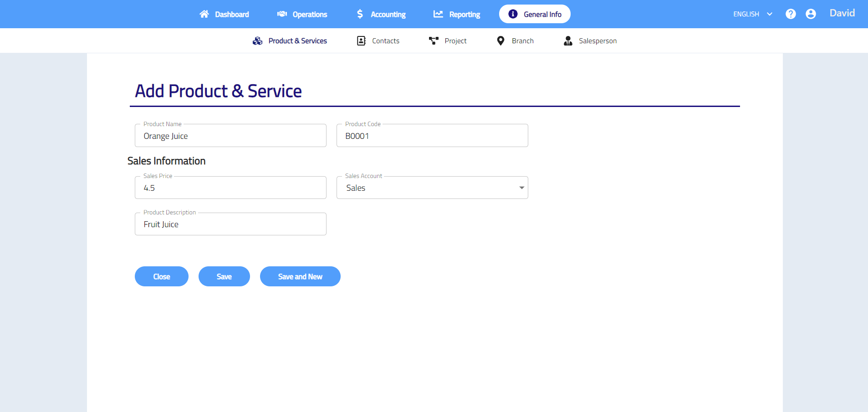
Task: Click the Salesperson figure icon
Action: [x=568, y=41]
